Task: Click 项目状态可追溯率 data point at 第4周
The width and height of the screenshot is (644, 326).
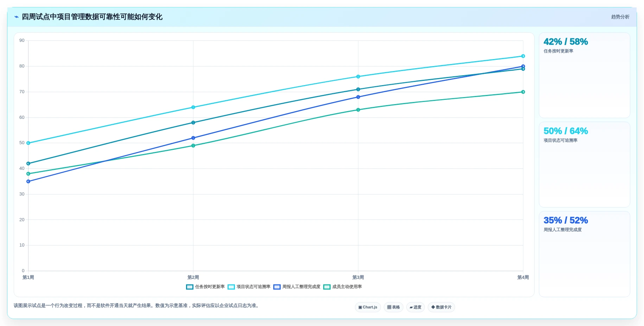Action: pyautogui.click(x=523, y=56)
